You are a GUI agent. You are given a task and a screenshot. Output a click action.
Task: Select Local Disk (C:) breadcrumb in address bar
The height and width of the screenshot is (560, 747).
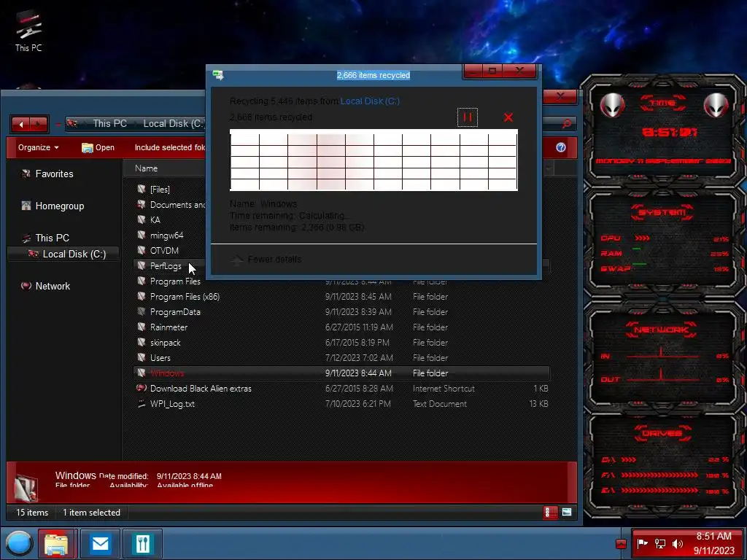click(174, 124)
